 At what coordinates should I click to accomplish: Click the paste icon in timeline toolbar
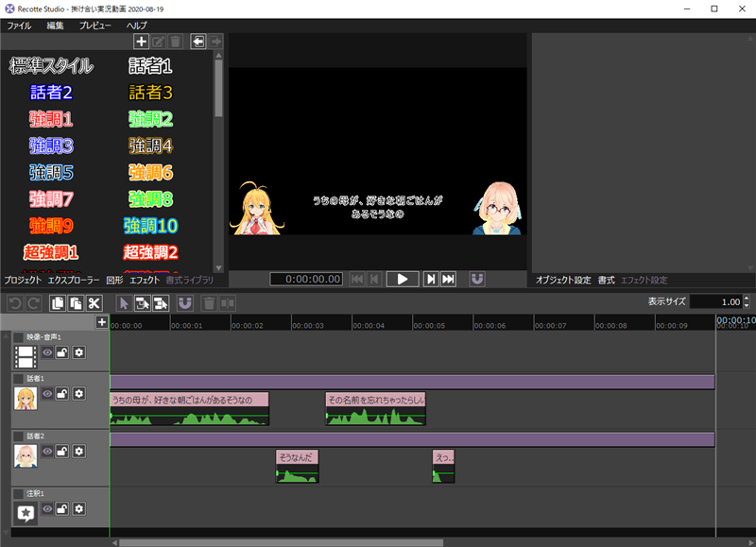(x=76, y=303)
